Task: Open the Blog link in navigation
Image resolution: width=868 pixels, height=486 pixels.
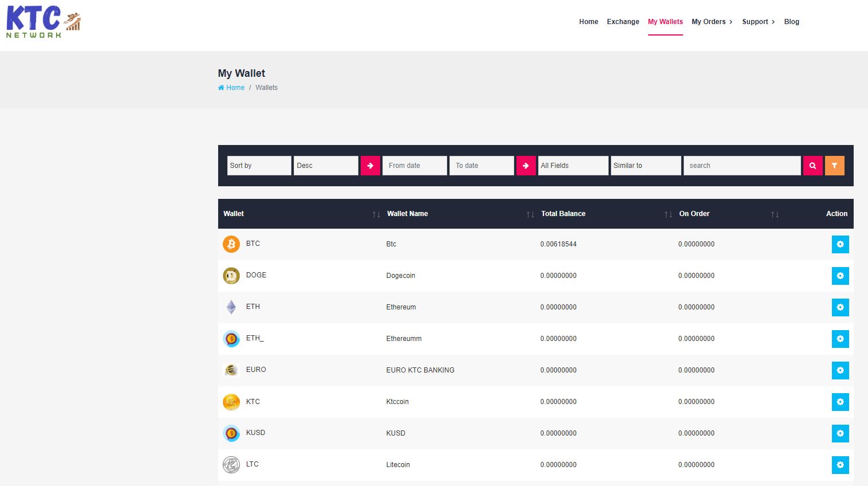Action: pos(791,22)
